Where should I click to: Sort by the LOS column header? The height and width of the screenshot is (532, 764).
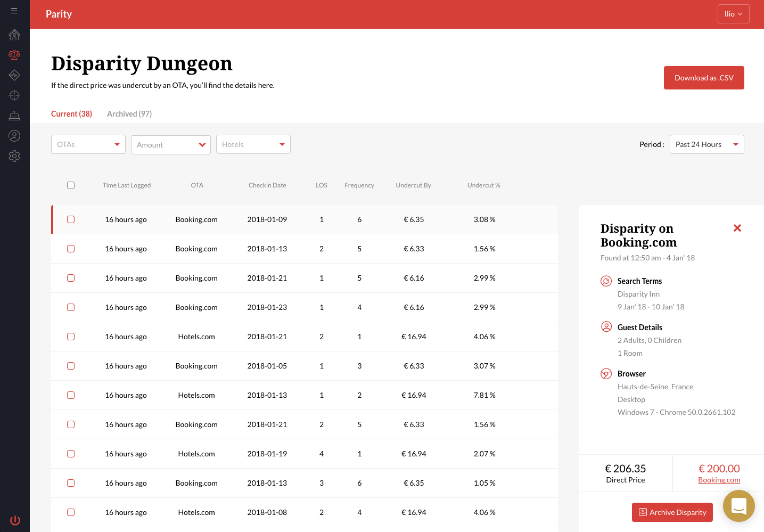tap(322, 185)
